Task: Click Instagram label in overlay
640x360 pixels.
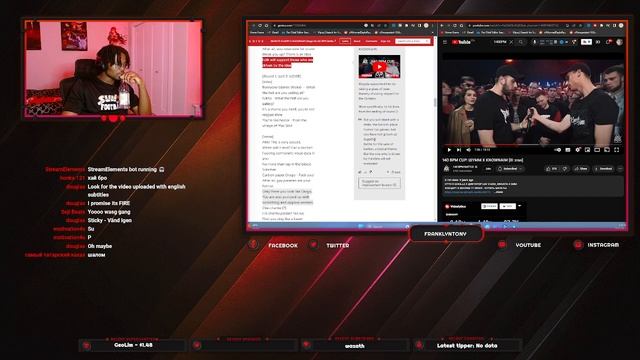Action: [603, 245]
